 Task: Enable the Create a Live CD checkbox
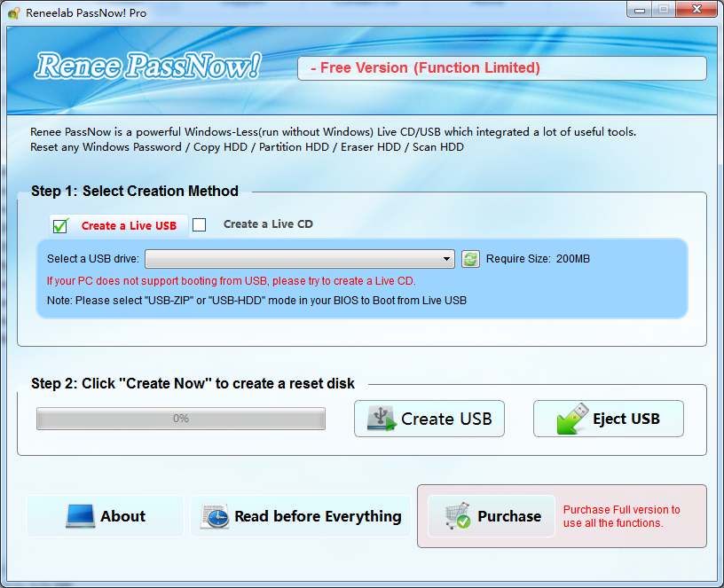[200, 224]
